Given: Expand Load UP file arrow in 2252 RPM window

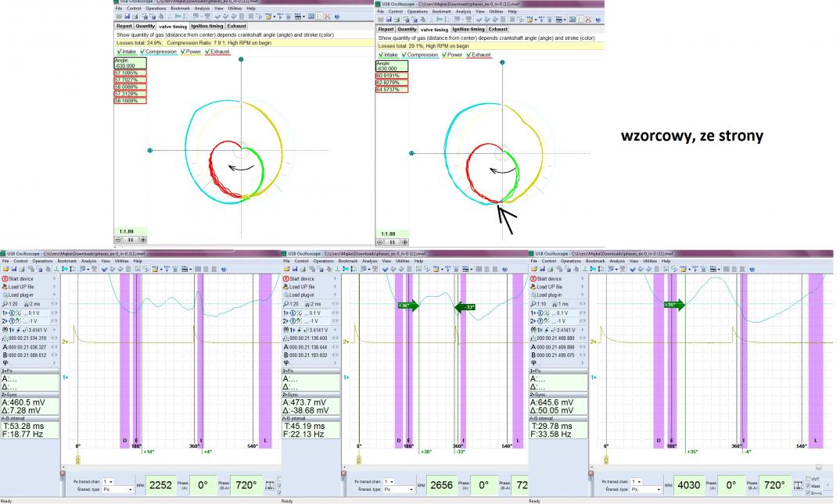Looking at the screenshot, I should coord(54,287).
